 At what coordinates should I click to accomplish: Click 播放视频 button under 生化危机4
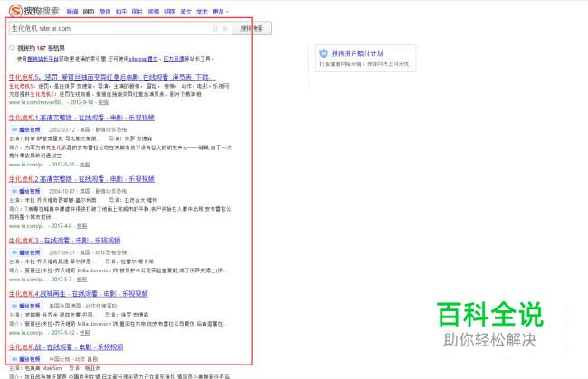[x=26, y=306]
